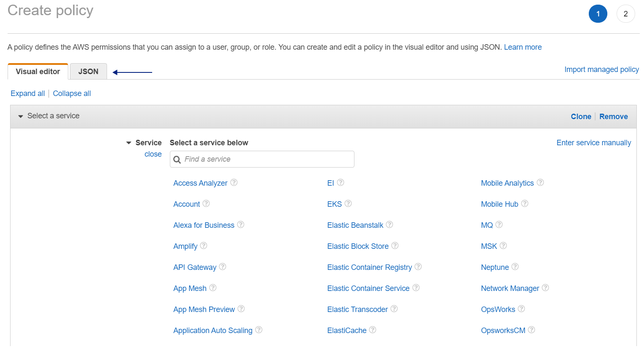Click help icon next to ElastiCache
This screenshot has width=644, height=352.
(373, 330)
